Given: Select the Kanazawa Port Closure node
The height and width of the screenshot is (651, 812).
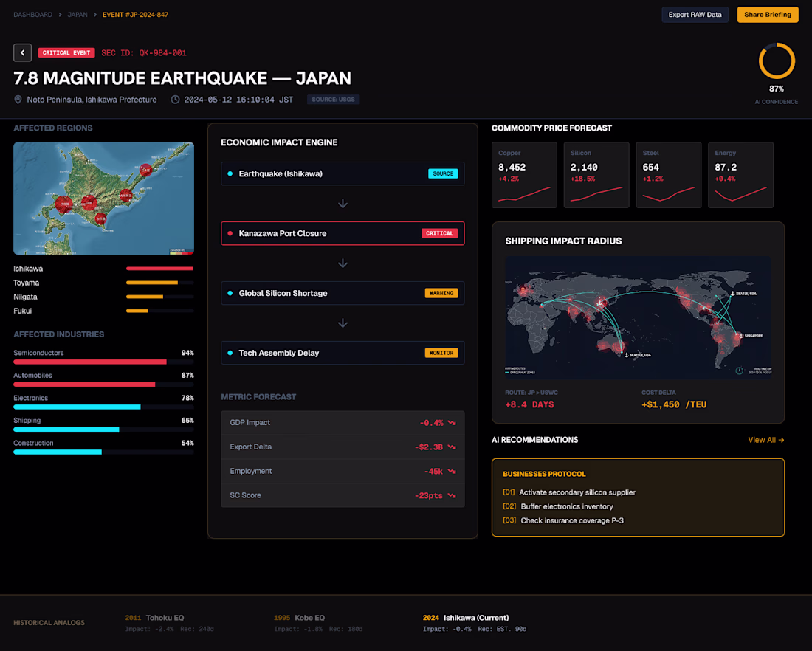Looking at the screenshot, I should coord(343,233).
